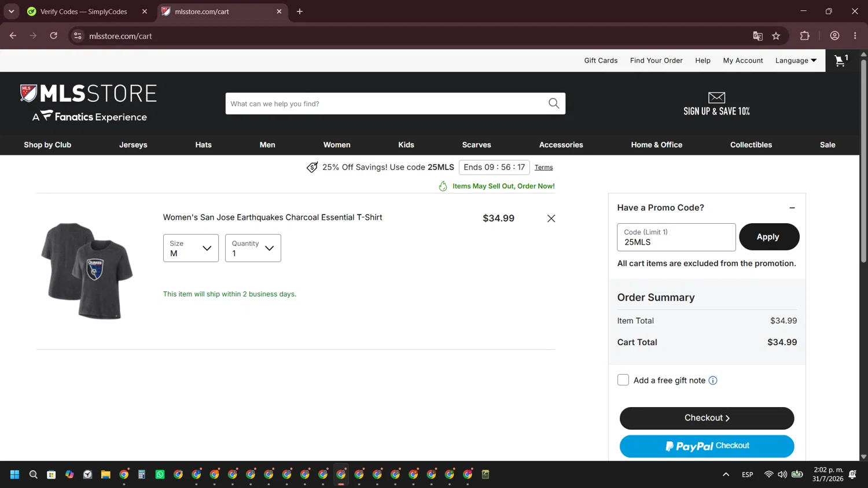Click the PayPal Checkout button
This screenshot has height=488, width=868.
pos(707,446)
